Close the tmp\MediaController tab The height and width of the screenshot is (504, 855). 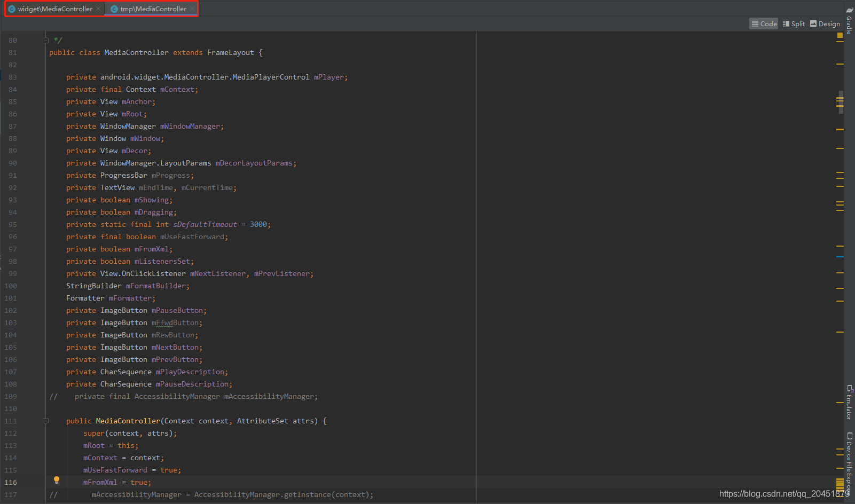click(192, 9)
